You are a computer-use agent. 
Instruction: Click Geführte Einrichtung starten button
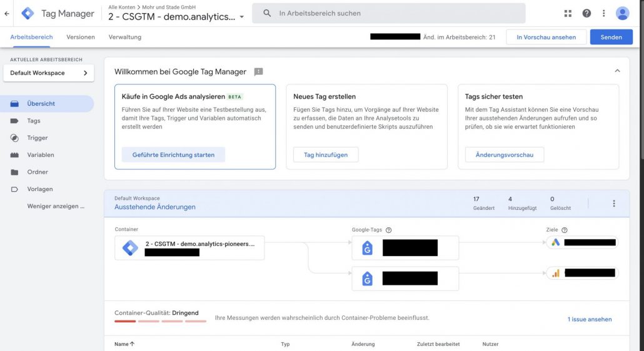pyautogui.click(x=173, y=155)
